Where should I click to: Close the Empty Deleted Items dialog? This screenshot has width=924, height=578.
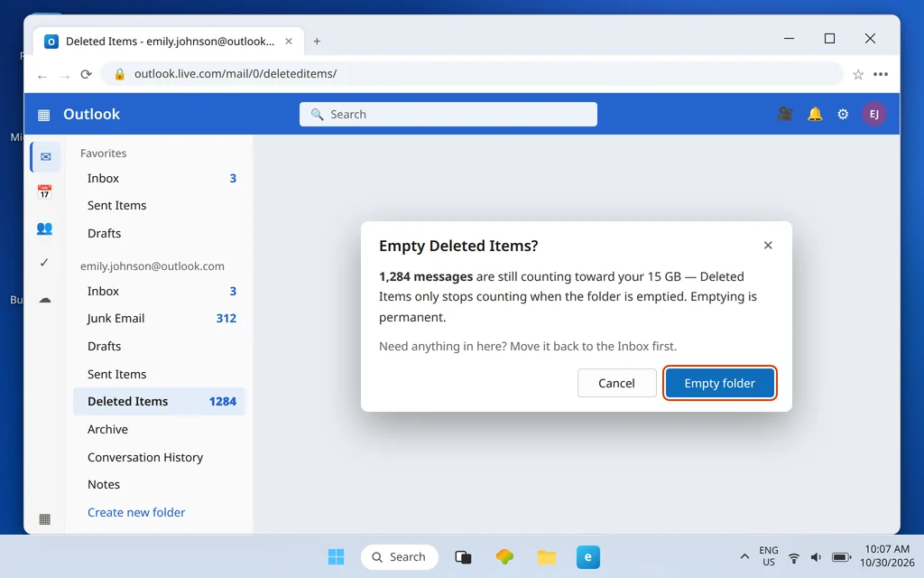[768, 246]
